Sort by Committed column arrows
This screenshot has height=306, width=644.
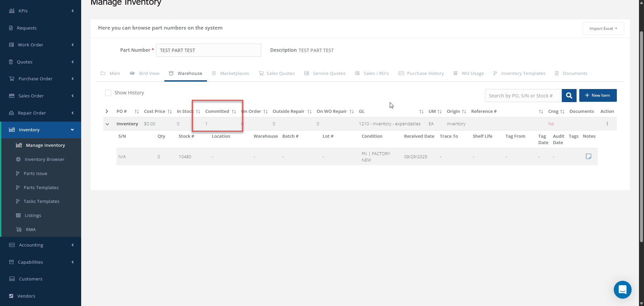pyautogui.click(x=234, y=112)
